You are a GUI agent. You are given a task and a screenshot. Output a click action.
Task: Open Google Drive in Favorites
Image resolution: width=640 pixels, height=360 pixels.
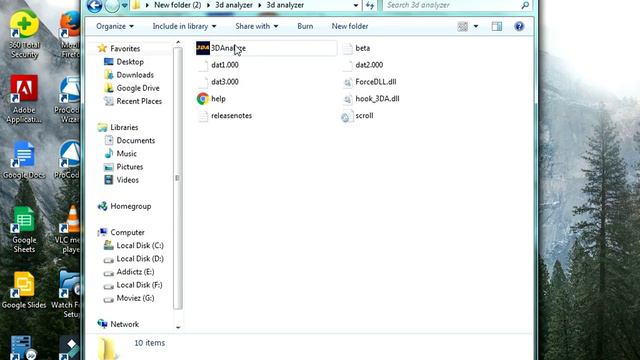coord(138,88)
